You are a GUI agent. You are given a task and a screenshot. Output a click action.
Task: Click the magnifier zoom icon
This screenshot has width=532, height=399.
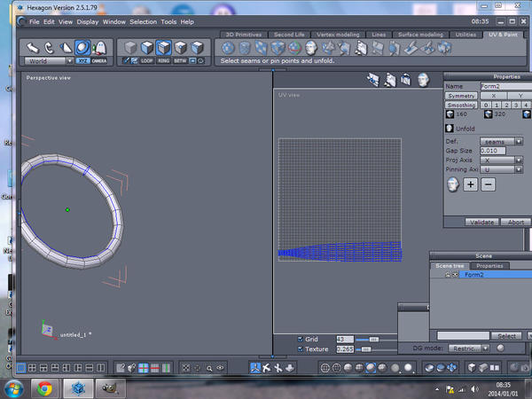209,368
